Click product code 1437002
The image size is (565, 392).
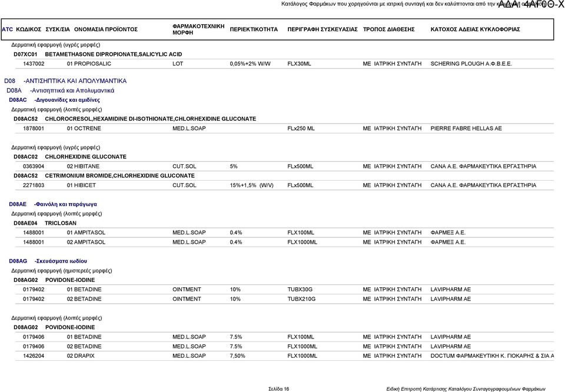[34, 64]
